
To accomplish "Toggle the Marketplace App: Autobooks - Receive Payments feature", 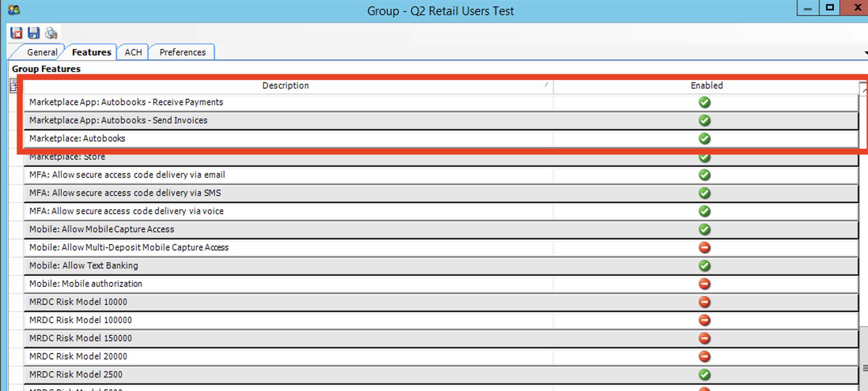I will coord(705,102).
